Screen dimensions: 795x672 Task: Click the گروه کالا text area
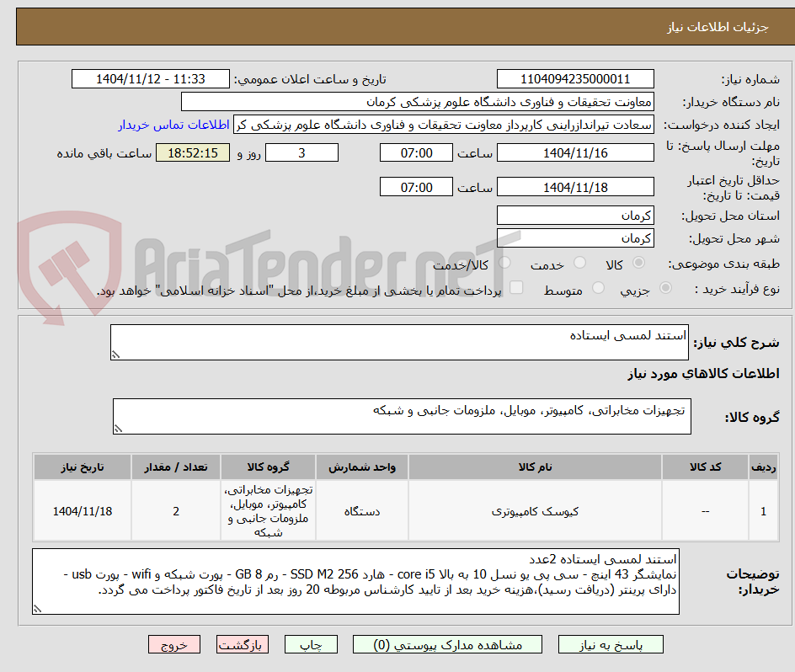(402, 416)
